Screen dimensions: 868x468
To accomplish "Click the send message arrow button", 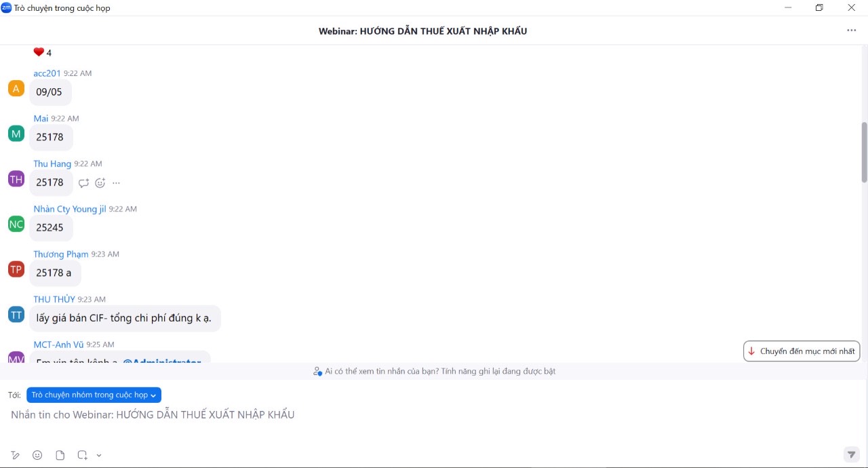I will pos(852,454).
